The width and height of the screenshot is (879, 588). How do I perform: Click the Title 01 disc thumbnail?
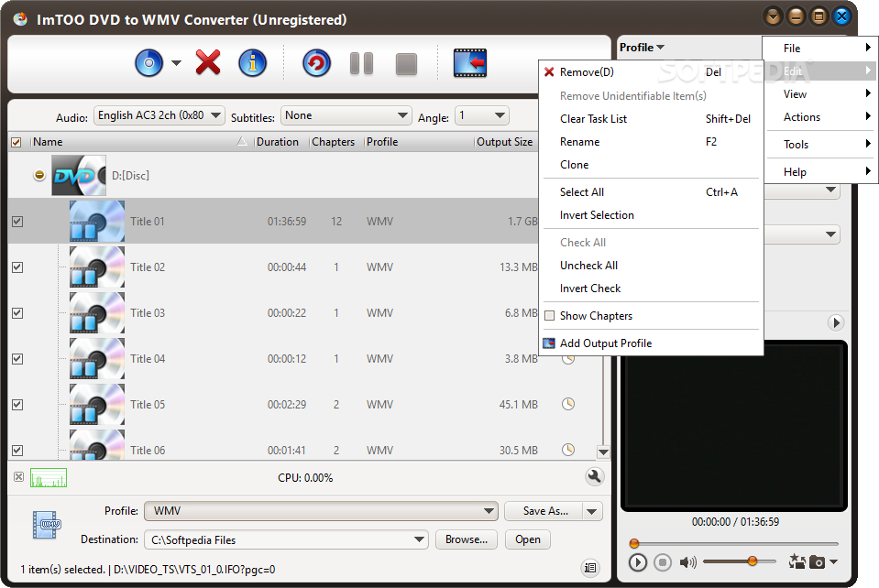coord(97,222)
